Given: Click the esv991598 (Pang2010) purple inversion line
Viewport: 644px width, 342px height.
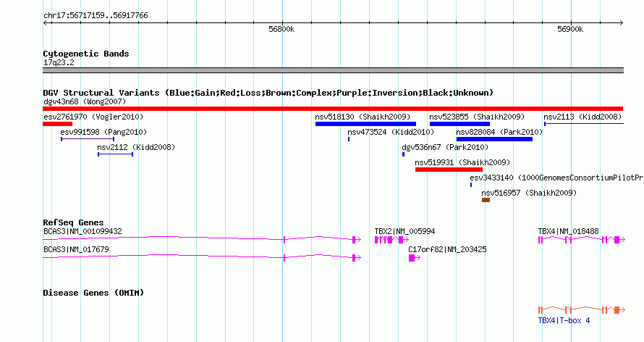Looking at the screenshot, I should pos(88,139).
